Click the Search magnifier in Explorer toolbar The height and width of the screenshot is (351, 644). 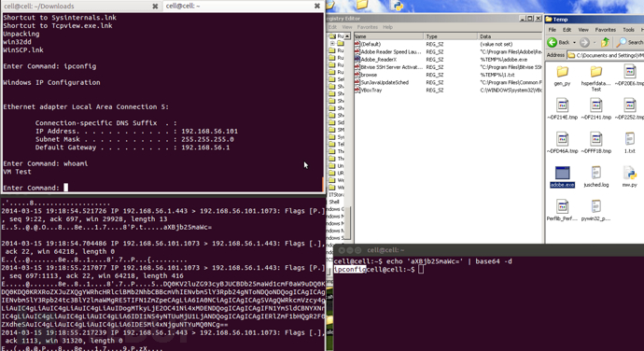point(622,42)
